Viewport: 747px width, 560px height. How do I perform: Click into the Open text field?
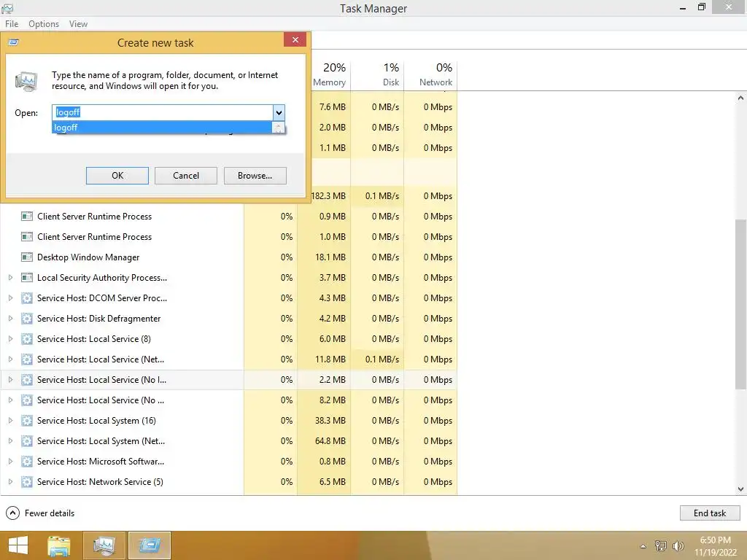163,112
